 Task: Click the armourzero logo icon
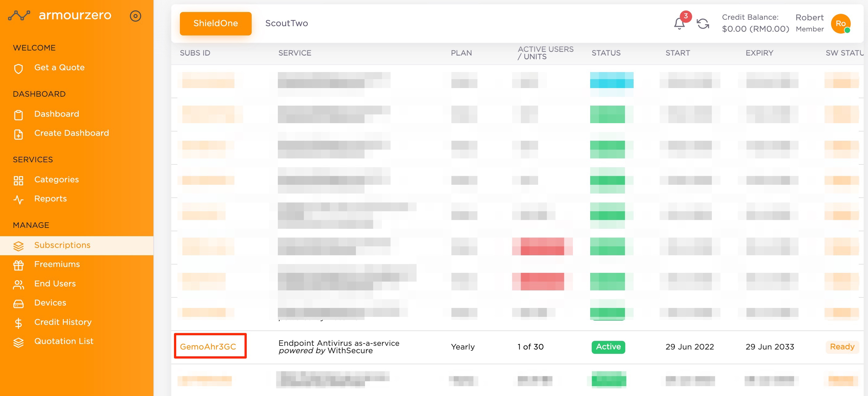(19, 15)
